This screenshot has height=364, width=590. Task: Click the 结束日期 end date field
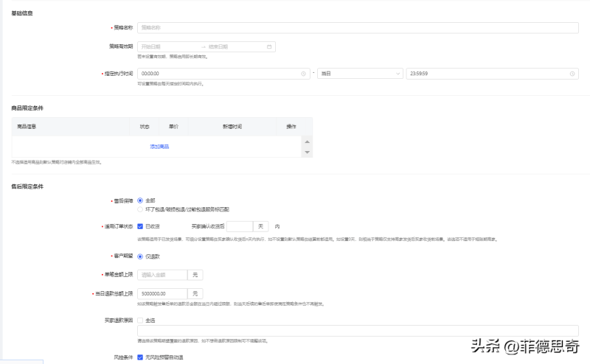235,46
